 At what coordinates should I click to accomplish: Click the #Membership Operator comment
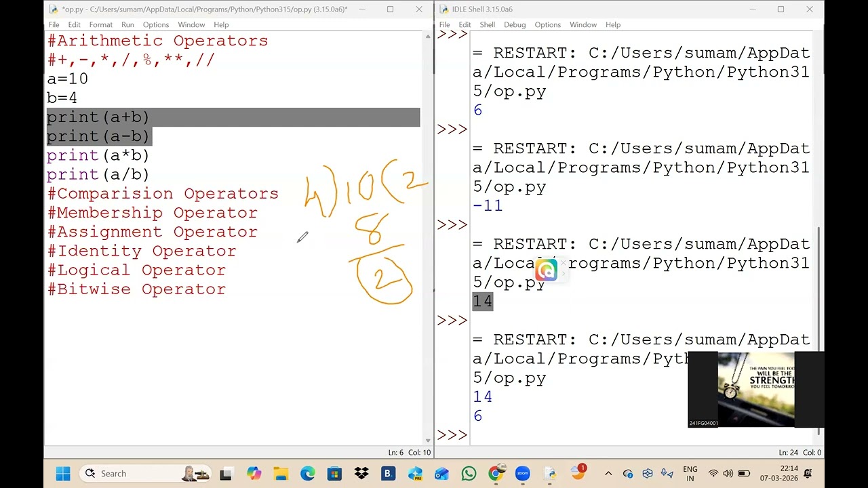click(153, 213)
